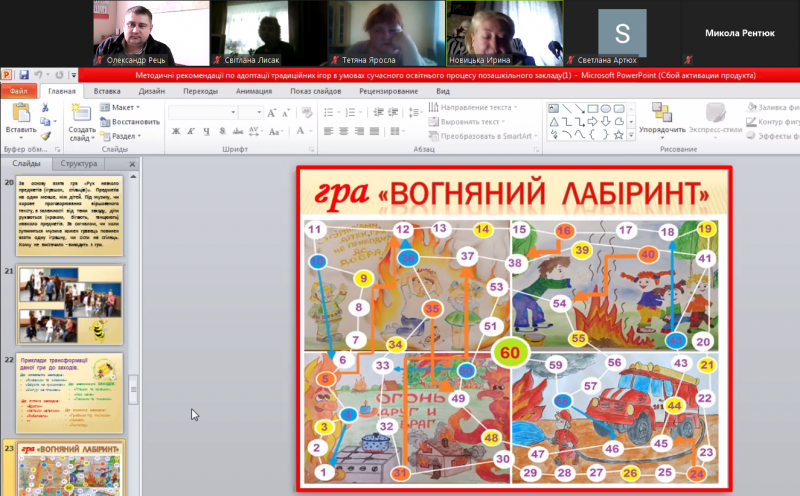This screenshot has height=496, width=800.
Task: Switch to the Структура outline pane tab
Action: 79,164
